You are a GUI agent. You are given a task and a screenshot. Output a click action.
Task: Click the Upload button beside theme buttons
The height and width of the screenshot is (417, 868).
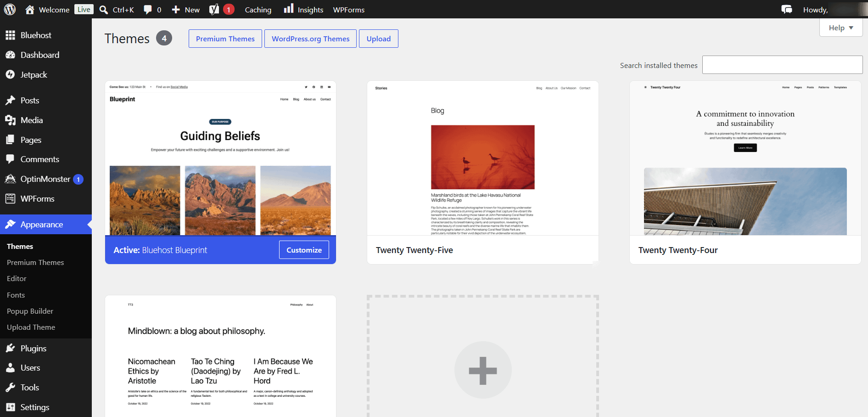pos(379,39)
